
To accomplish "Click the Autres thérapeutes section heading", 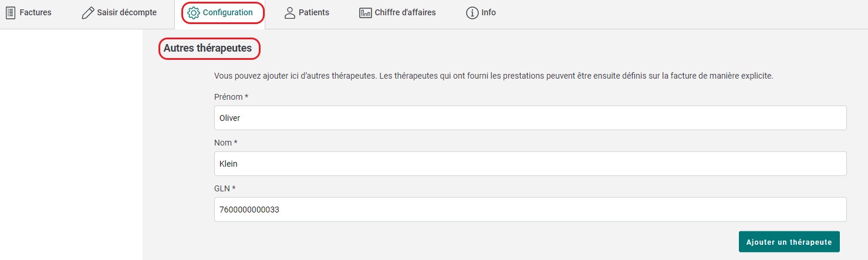I will click(x=208, y=49).
